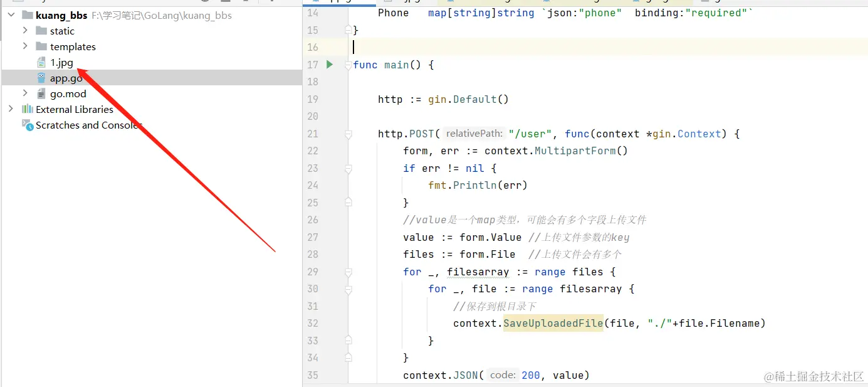Fold the http.POST block at line 21

(x=348, y=134)
